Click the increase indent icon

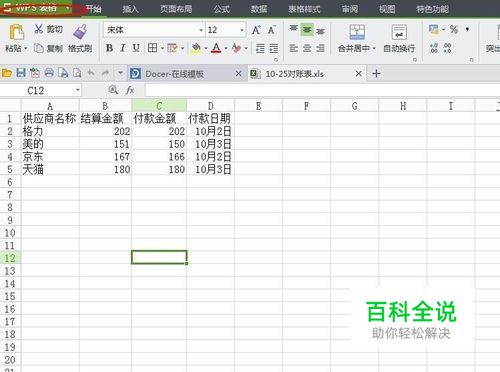pyautogui.click(x=274, y=49)
